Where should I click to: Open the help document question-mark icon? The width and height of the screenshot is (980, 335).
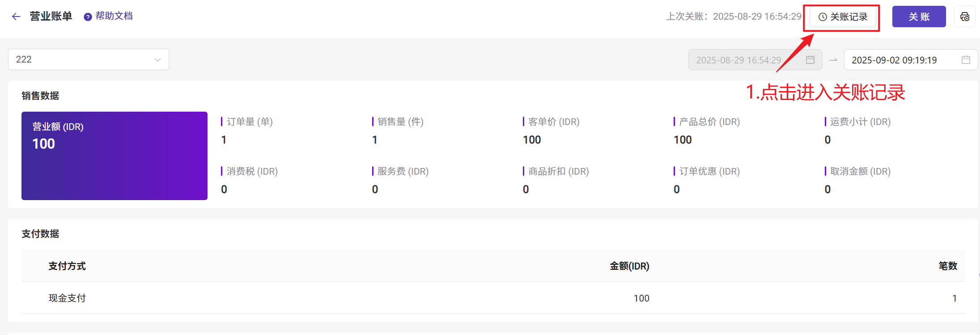click(88, 17)
